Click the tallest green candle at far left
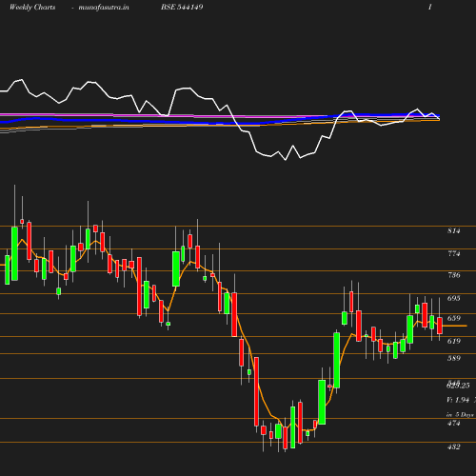The width and height of the screenshot is (476, 476). point(14,253)
